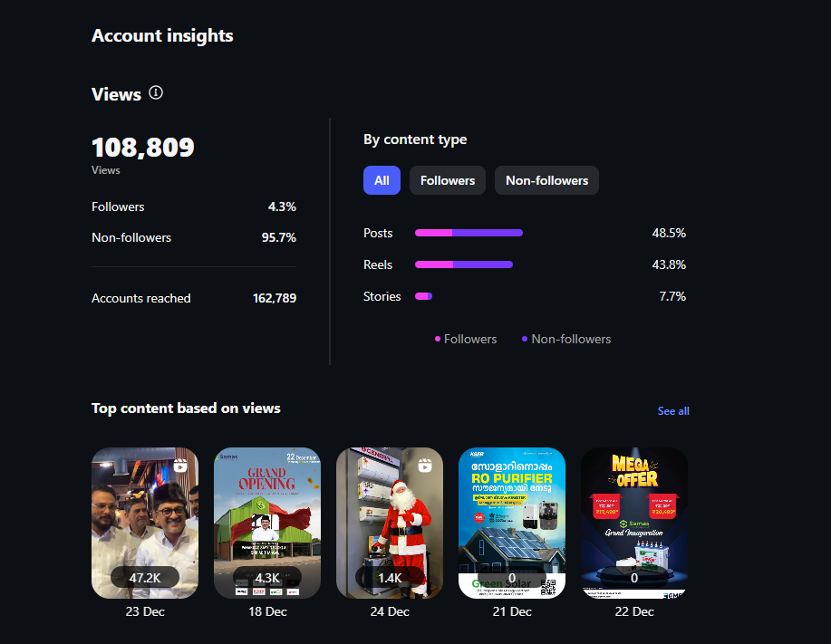Screen dimensions: 831x644
Task: Switch to the Non-followers content filter
Action: 546,180
